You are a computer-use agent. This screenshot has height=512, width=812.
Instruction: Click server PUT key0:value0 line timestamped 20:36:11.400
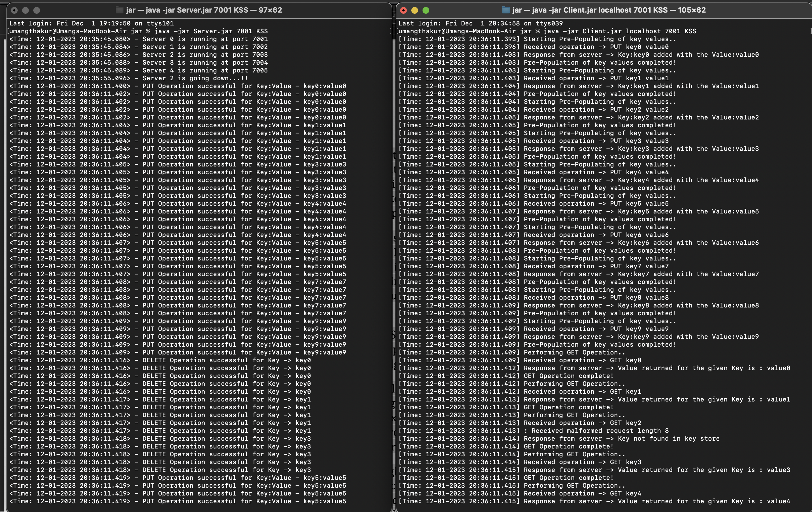[x=178, y=86]
